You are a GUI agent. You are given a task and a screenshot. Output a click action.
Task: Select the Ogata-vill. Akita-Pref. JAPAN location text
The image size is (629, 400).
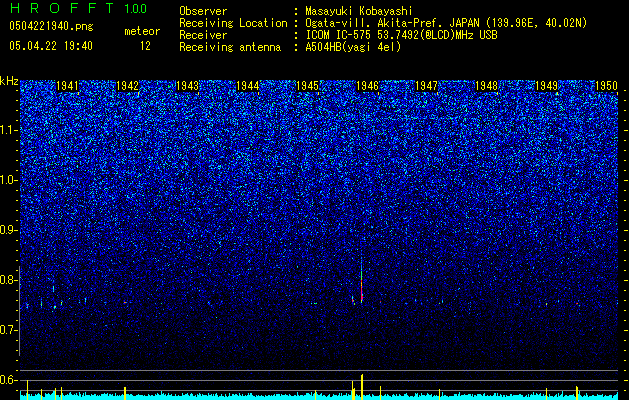tap(446, 24)
